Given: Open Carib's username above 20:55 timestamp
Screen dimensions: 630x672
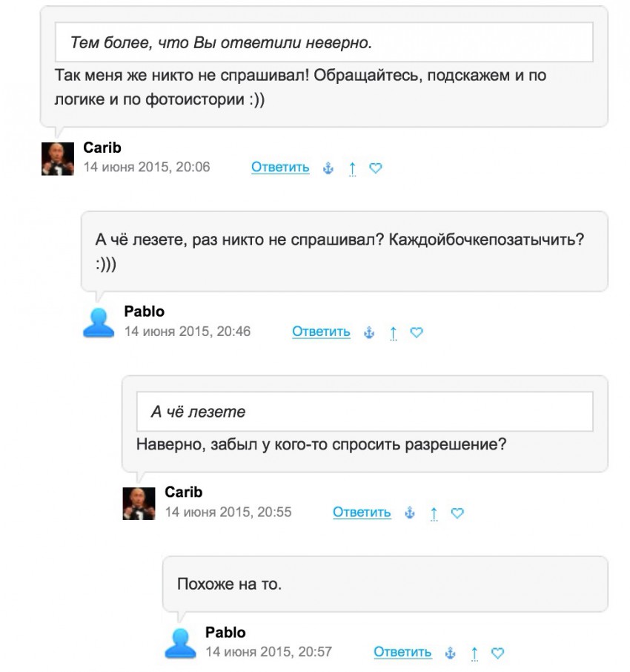Looking at the screenshot, I should click(183, 493).
